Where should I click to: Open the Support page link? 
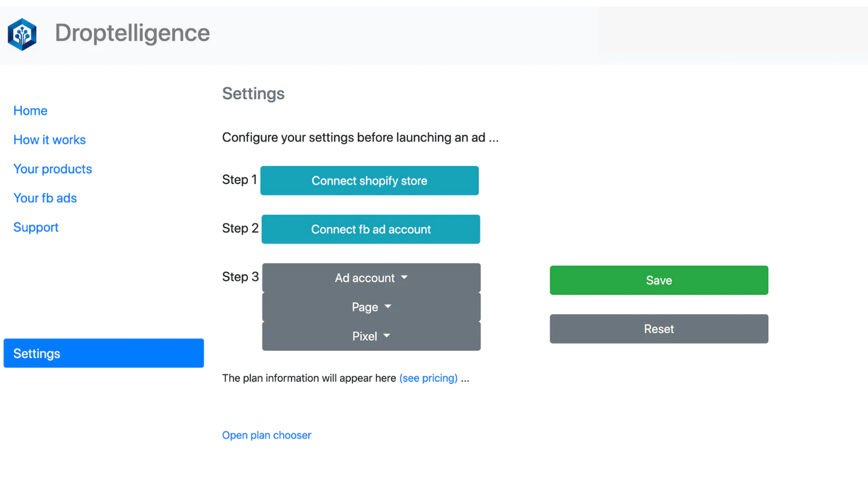coord(36,227)
